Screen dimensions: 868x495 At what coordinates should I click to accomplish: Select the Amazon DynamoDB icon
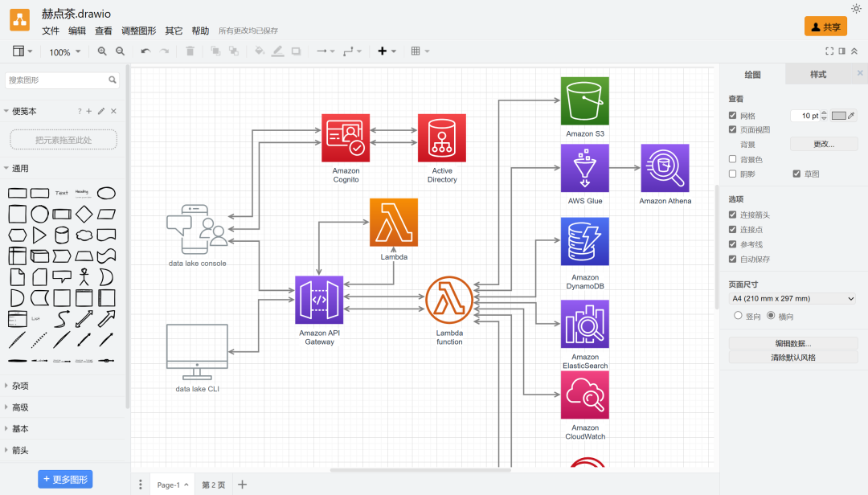coord(584,241)
